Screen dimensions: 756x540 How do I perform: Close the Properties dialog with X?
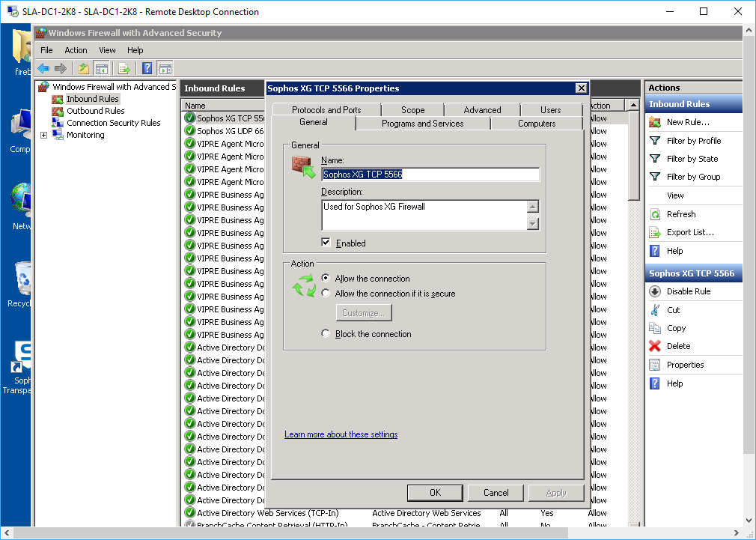pyautogui.click(x=581, y=88)
